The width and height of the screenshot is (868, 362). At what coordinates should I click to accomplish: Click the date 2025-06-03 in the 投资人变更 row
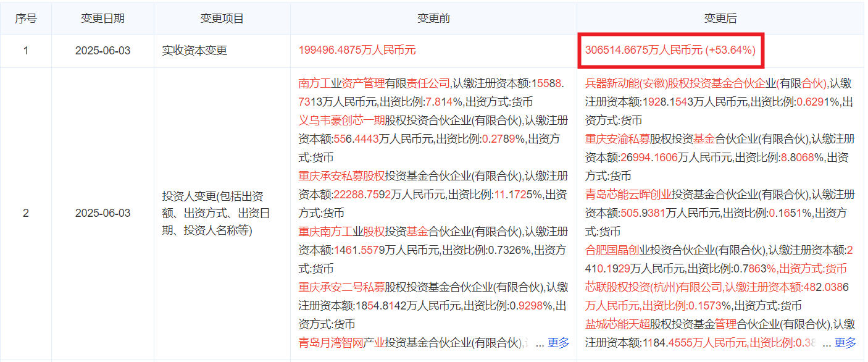tap(102, 213)
